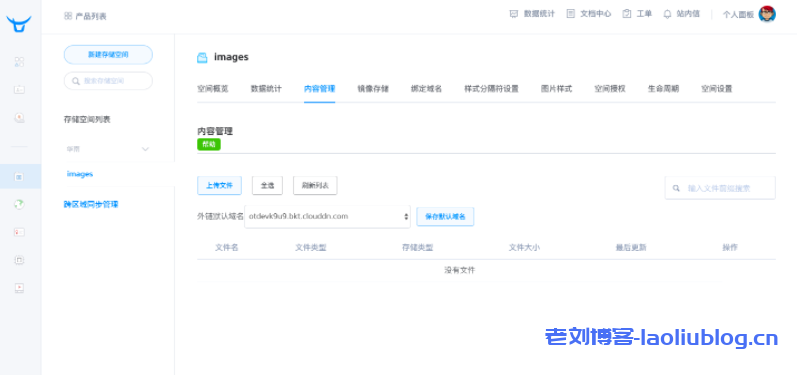Select images bucket in storage list

coord(79,174)
